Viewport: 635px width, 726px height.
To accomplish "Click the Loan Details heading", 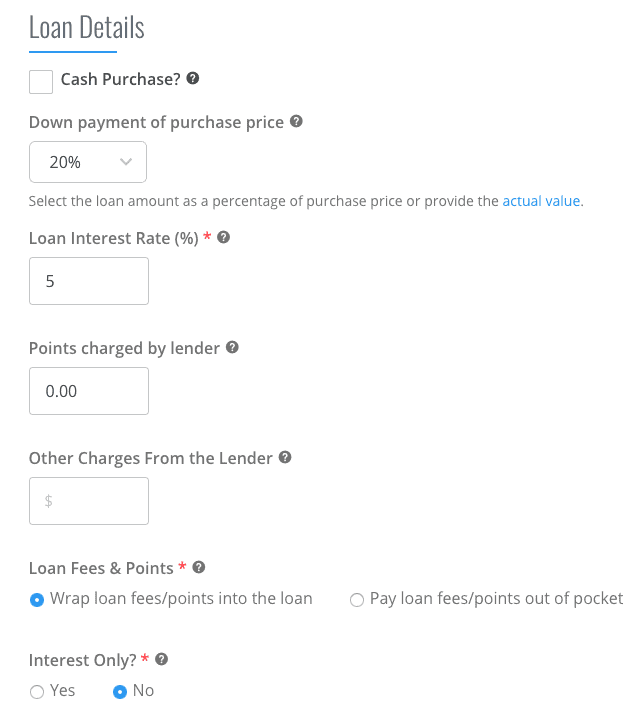I will [x=87, y=27].
